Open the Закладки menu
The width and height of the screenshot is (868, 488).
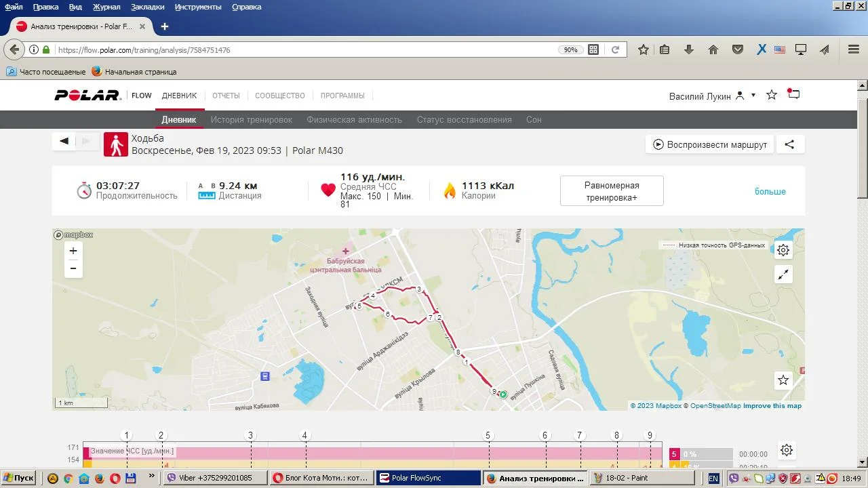click(147, 7)
